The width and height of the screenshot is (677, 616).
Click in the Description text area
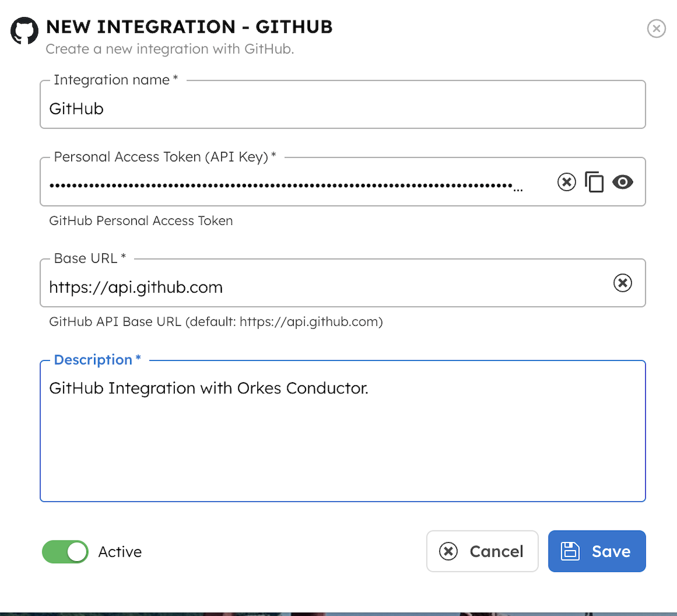pyautogui.click(x=343, y=432)
